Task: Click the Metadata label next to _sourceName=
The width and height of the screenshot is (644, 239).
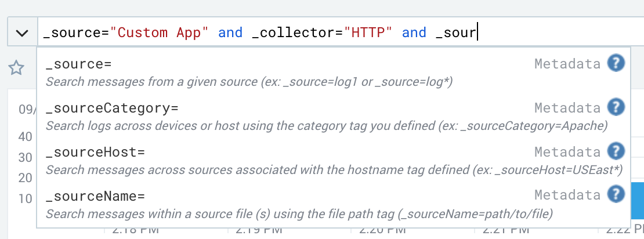Action: [x=567, y=195]
